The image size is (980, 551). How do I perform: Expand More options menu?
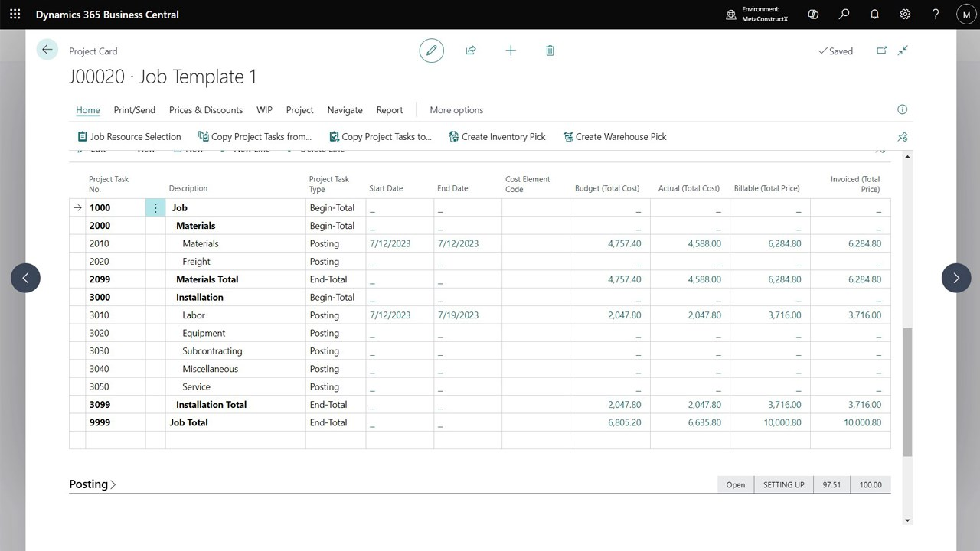click(x=456, y=110)
